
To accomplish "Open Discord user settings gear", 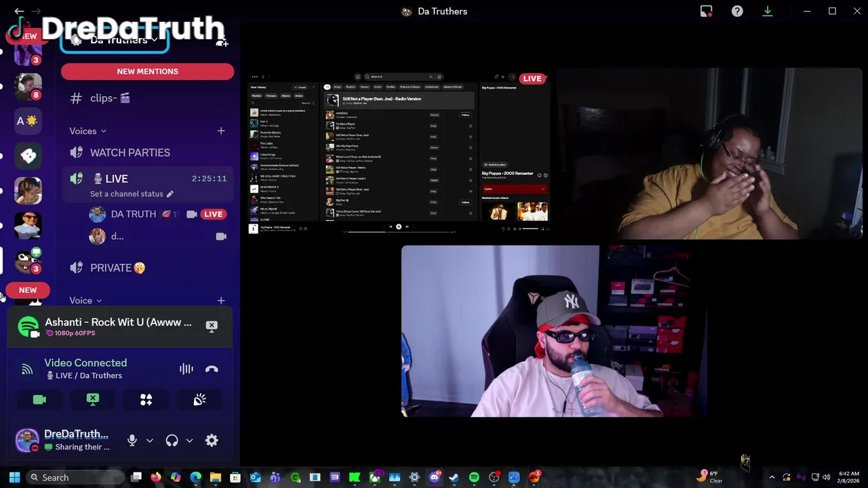I will click(x=212, y=441).
